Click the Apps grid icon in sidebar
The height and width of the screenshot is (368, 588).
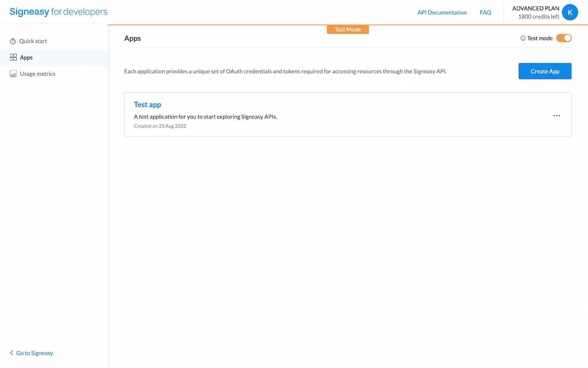coord(13,57)
